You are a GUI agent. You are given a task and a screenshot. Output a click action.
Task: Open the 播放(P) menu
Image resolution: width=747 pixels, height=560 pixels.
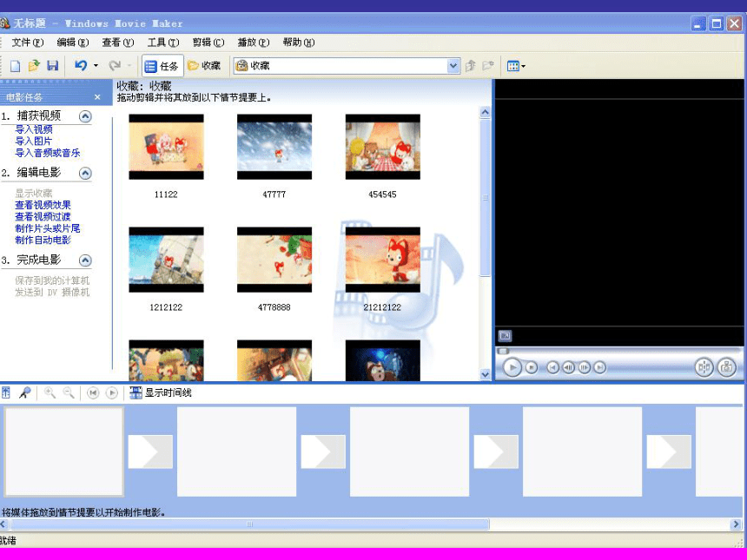pos(254,43)
